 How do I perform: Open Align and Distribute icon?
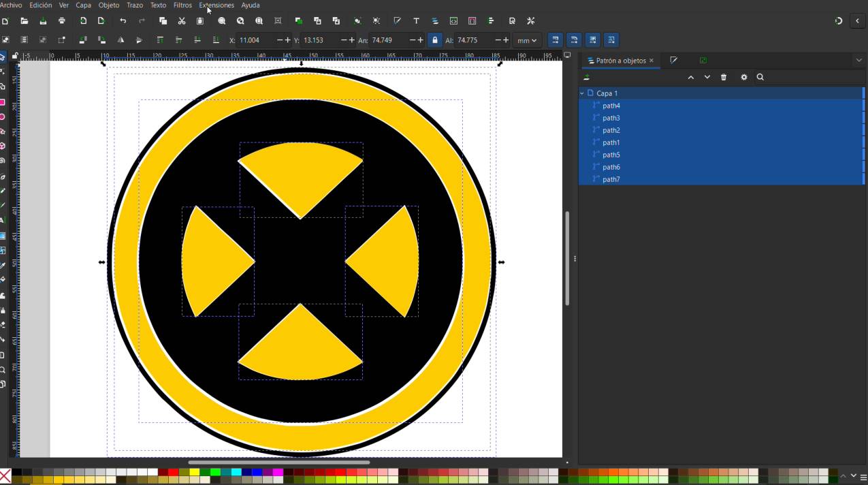pos(492,21)
